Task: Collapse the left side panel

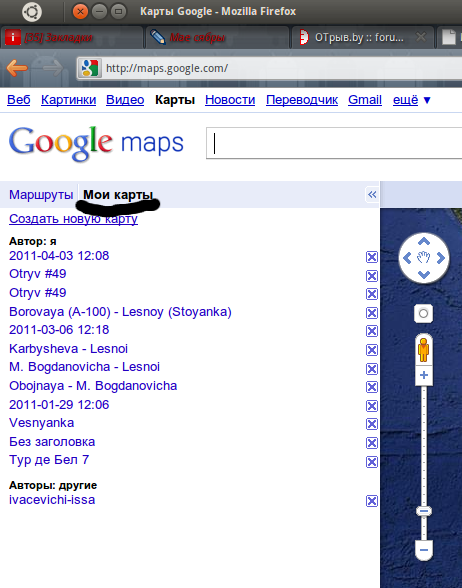Action: click(x=372, y=194)
